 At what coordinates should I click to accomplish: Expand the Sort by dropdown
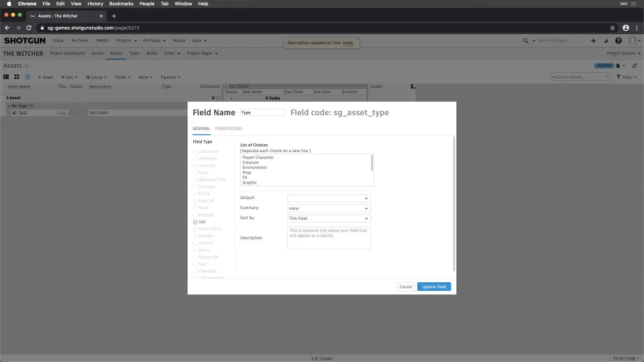coord(329,219)
